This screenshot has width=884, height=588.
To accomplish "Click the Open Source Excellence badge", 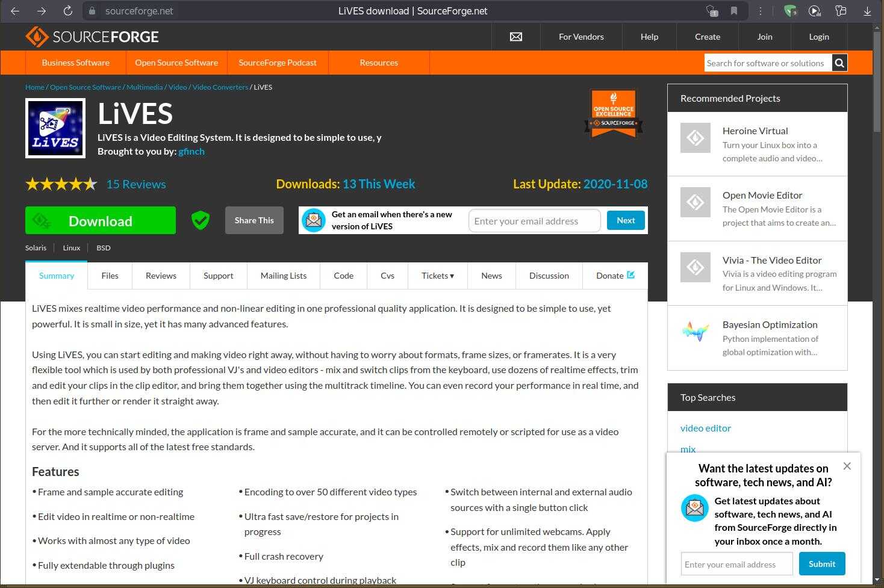I will click(614, 114).
